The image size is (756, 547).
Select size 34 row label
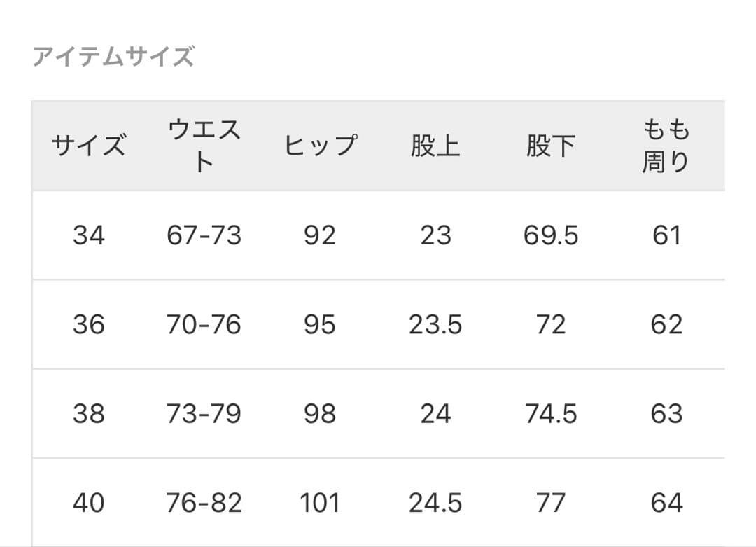coord(89,235)
